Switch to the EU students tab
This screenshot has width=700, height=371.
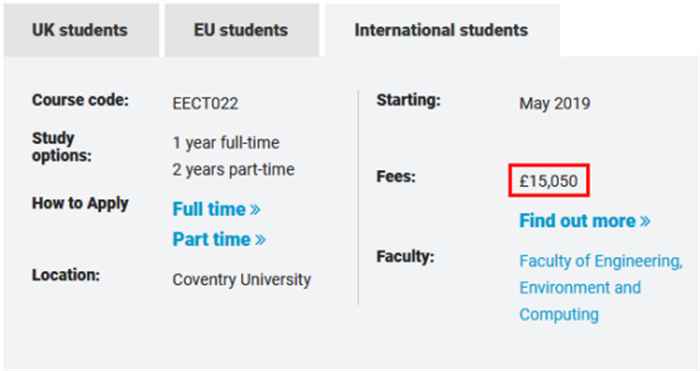click(x=242, y=30)
